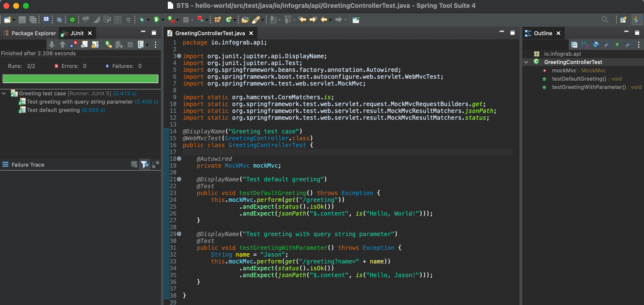Click the New Java Package icon
The height and width of the screenshot is (305, 644).
(218, 20)
